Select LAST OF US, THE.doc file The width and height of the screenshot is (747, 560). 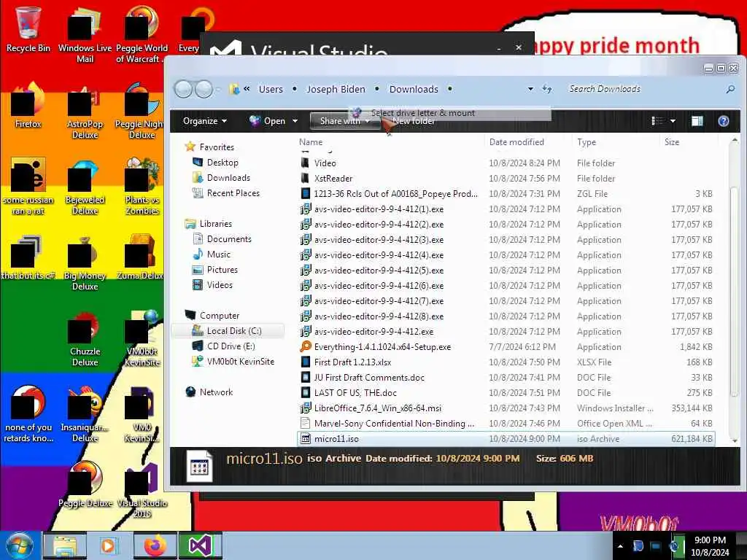[x=506, y=393]
